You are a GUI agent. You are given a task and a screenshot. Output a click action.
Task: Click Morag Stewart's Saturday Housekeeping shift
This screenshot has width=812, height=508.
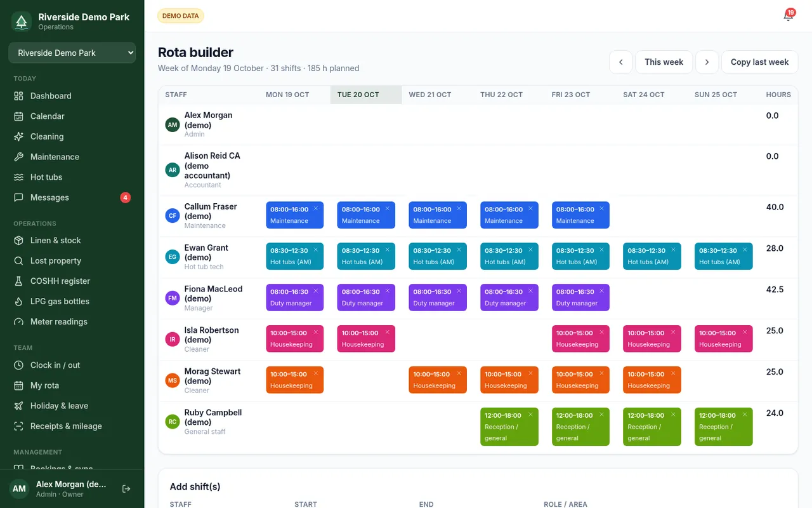coord(652,380)
